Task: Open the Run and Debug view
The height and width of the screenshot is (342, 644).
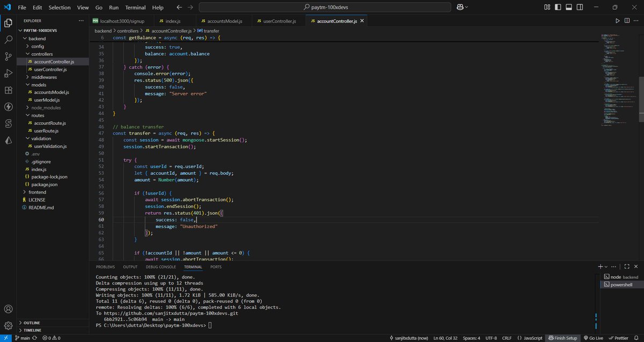Action: coord(8,73)
